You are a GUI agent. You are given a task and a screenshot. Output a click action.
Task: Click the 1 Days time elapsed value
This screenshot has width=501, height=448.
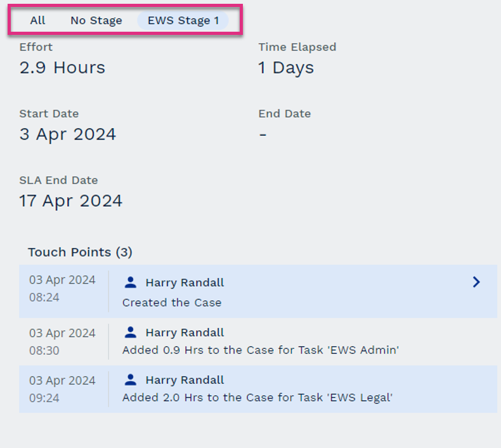point(286,68)
